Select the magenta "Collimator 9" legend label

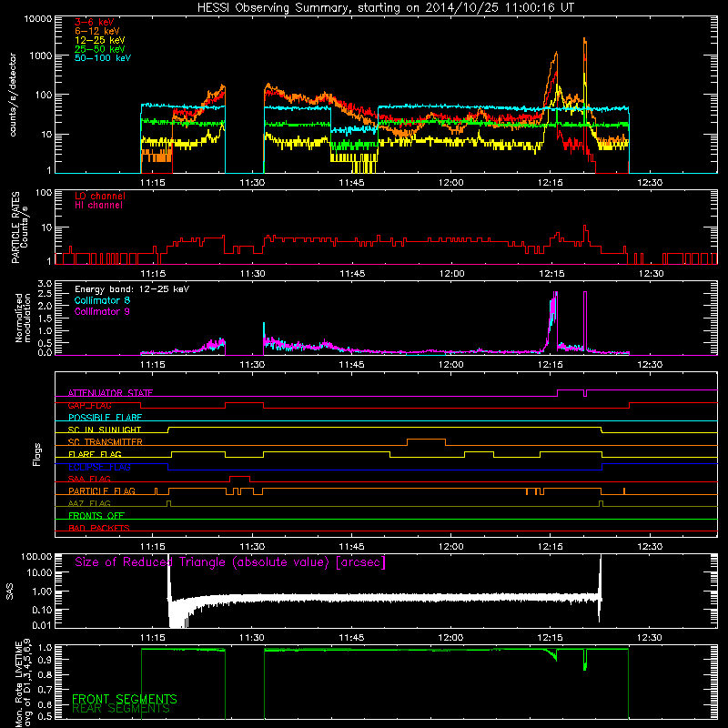[x=102, y=311]
